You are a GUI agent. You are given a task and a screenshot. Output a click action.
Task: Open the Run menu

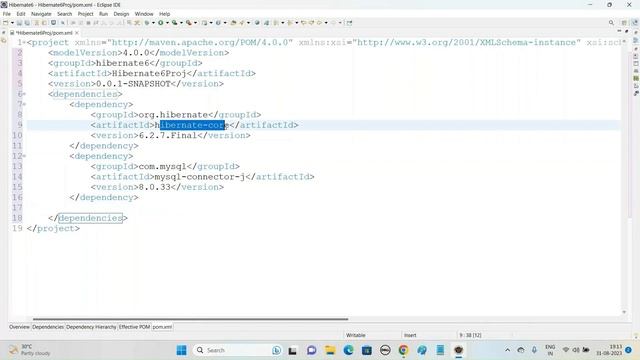coord(104,14)
